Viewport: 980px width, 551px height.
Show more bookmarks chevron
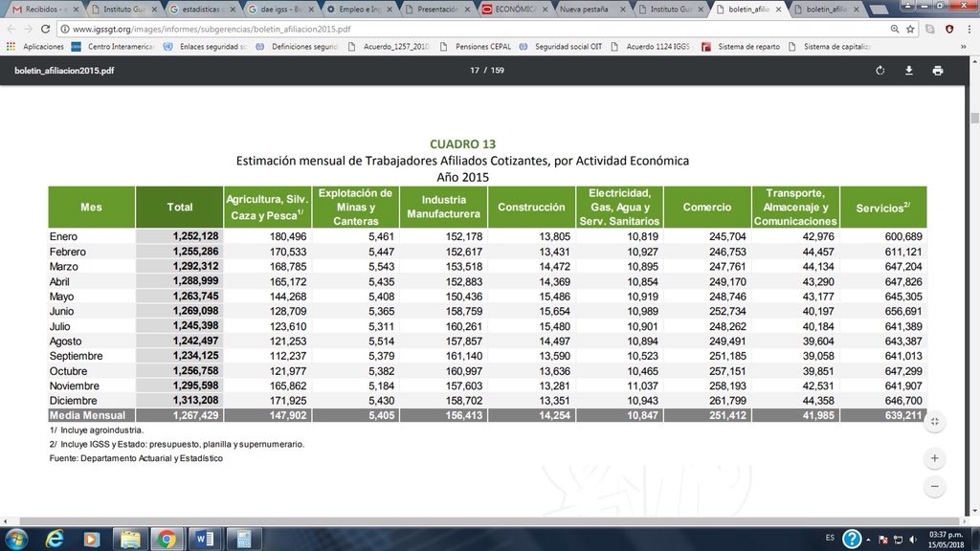click(963, 46)
